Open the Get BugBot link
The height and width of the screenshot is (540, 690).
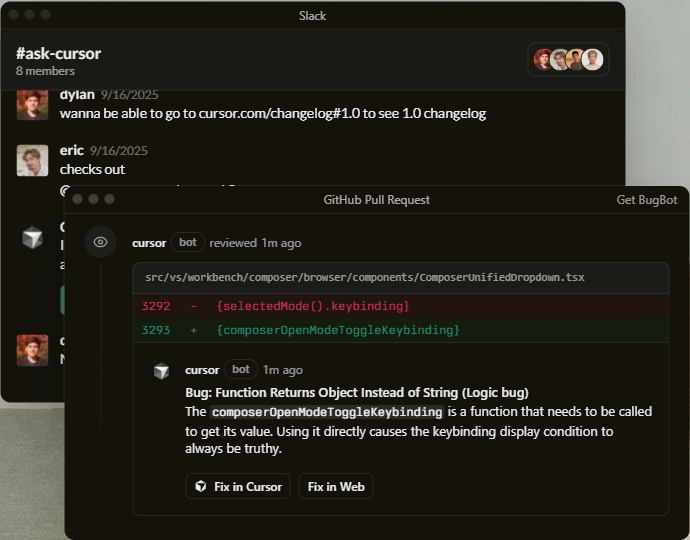pos(646,200)
